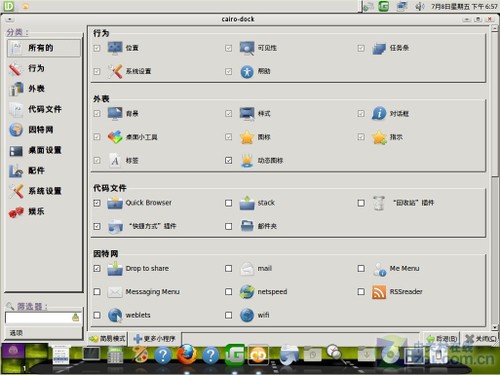Image resolution: width=500 pixels, height=375 pixels.
Task: Open the 位置 (Position) module icon
Action: (x=115, y=48)
